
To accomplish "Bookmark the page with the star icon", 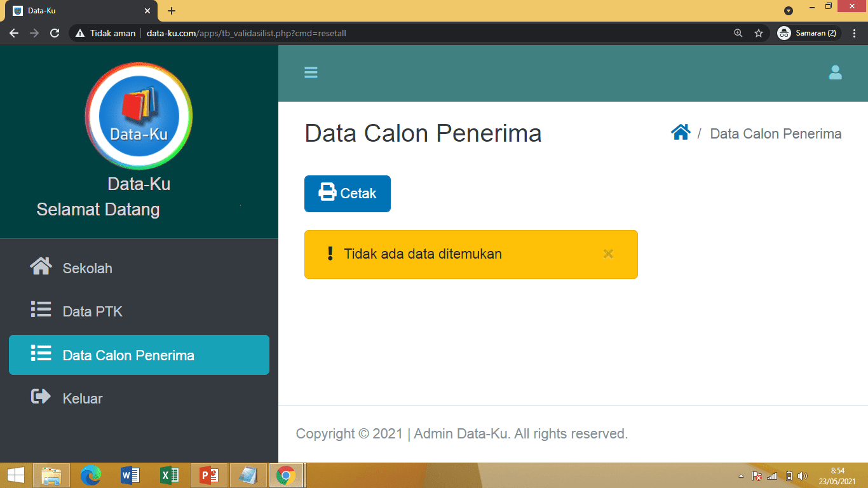I will [x=759, y=32].
